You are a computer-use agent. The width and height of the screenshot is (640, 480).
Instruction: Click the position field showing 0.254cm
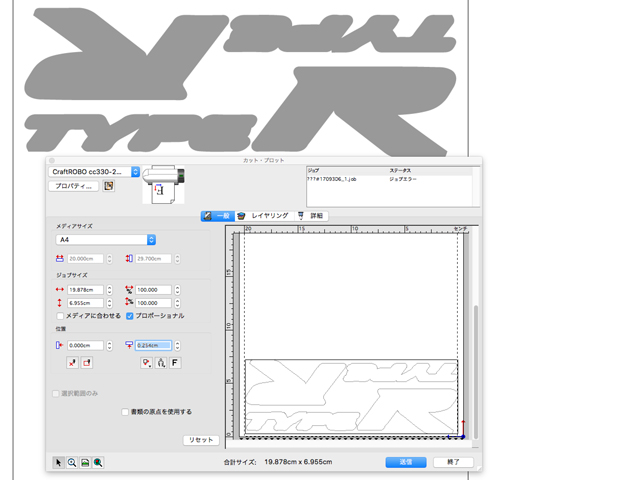tap(153, 346)
